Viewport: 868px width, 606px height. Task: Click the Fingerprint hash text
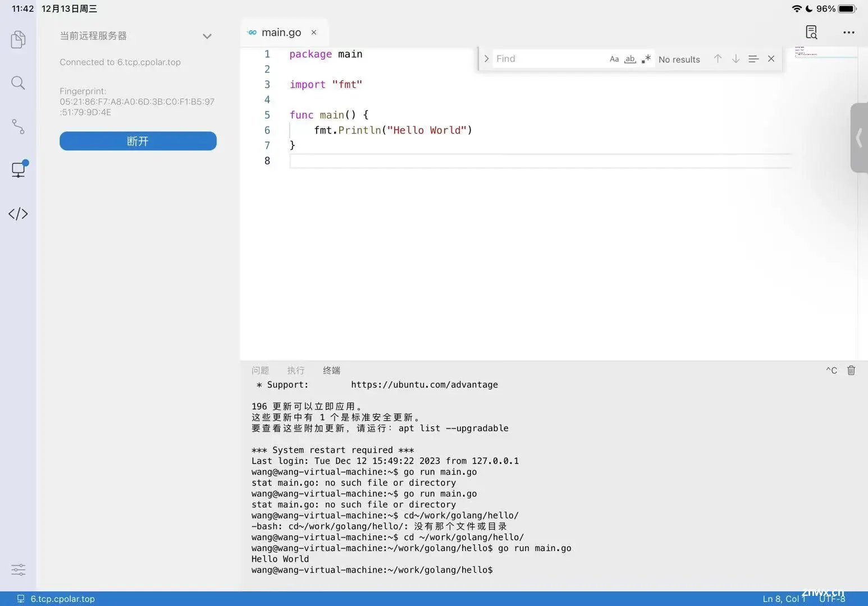(137, 107)
